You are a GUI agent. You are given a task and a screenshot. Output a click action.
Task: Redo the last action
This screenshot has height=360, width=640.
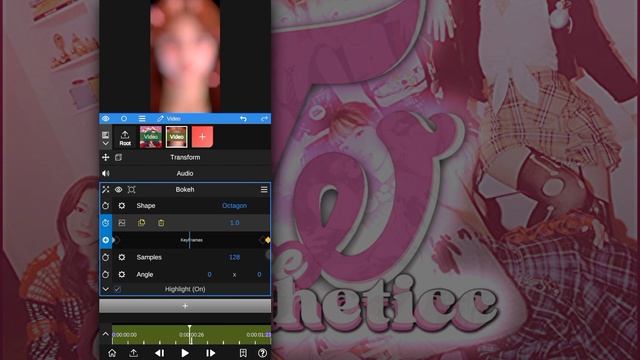[264, 118]
